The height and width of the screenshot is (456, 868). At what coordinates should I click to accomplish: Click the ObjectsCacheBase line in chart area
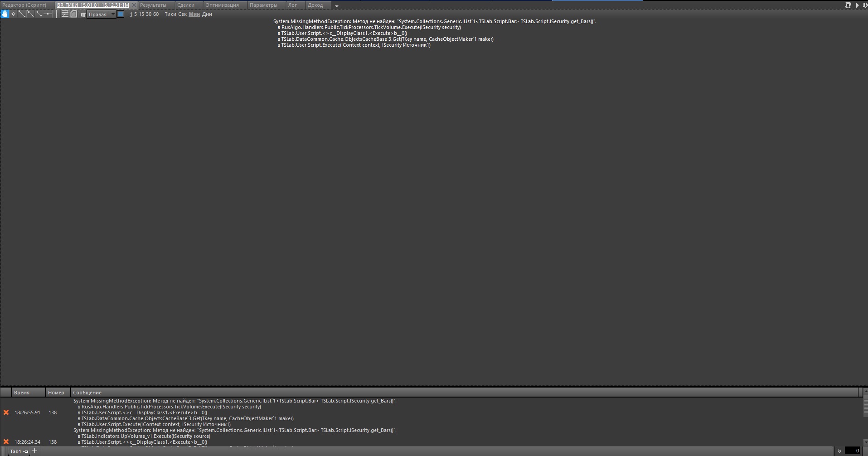coord(386,39)
